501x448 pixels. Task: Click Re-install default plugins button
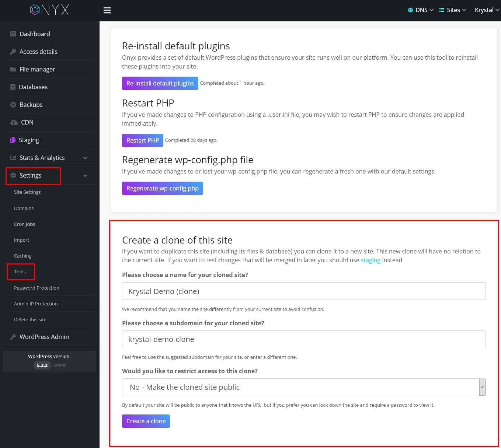coord(160,83)
